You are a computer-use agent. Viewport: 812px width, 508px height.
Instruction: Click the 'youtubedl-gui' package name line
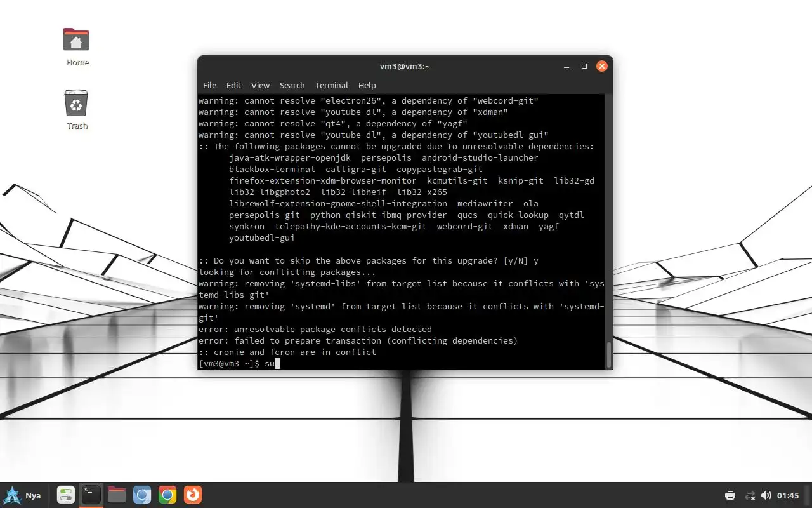[262, 237]
